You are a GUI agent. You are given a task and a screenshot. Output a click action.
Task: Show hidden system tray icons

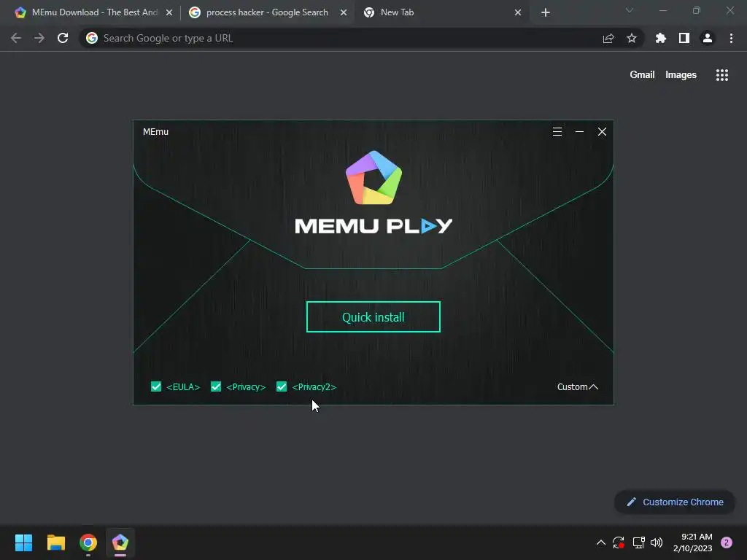tap(601, 542)
